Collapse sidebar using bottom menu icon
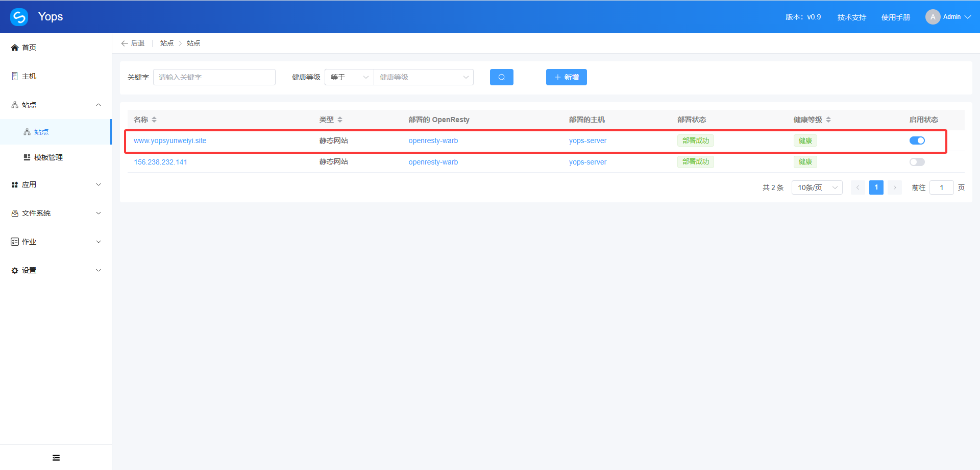Screen dimensions: 980x470 pos(56,458)
